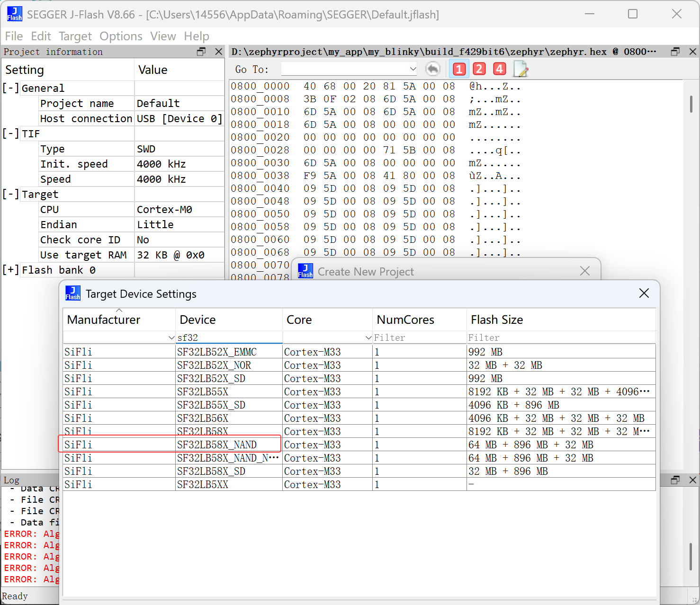Open the Core filter dropdown
700x605 pixels.
(x=368, y=338)
